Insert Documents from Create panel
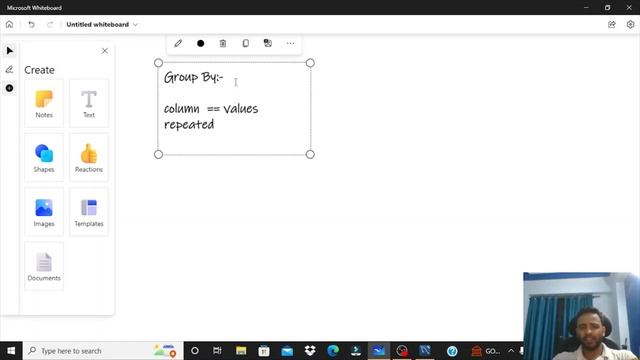This screenshot has height=360, width=640. pos(44,266)
